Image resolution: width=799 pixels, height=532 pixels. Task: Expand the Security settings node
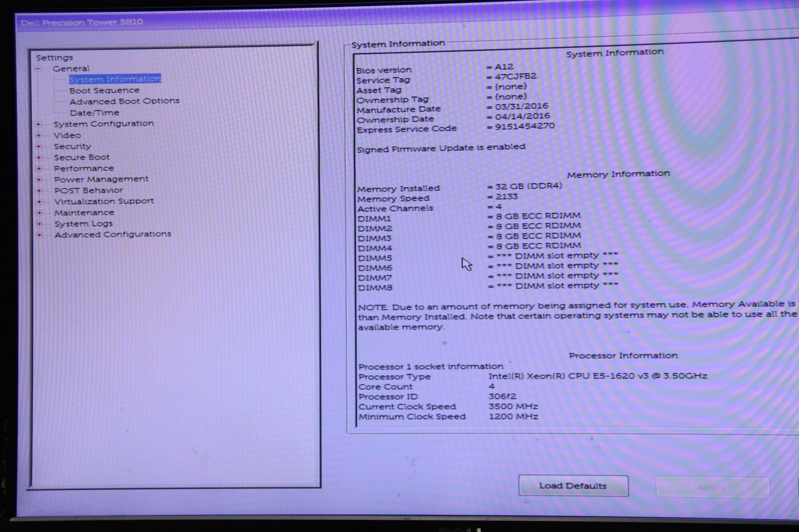click(38, 146)
